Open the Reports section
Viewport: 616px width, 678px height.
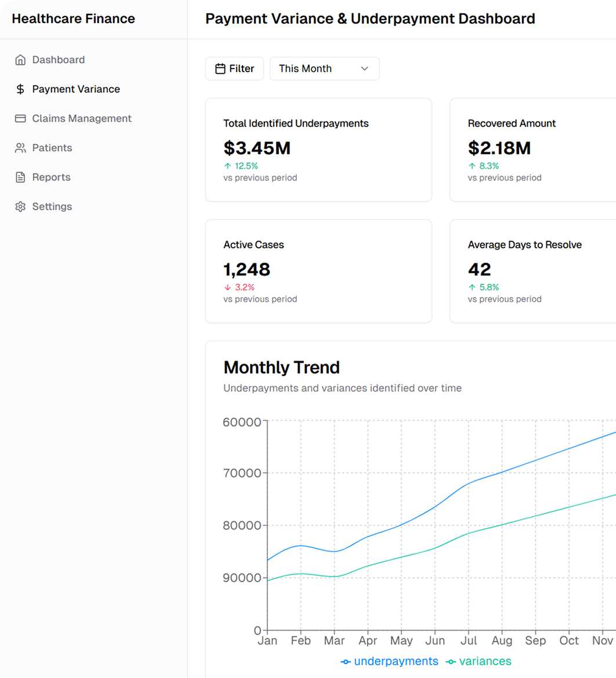click(x=51, y=178)
